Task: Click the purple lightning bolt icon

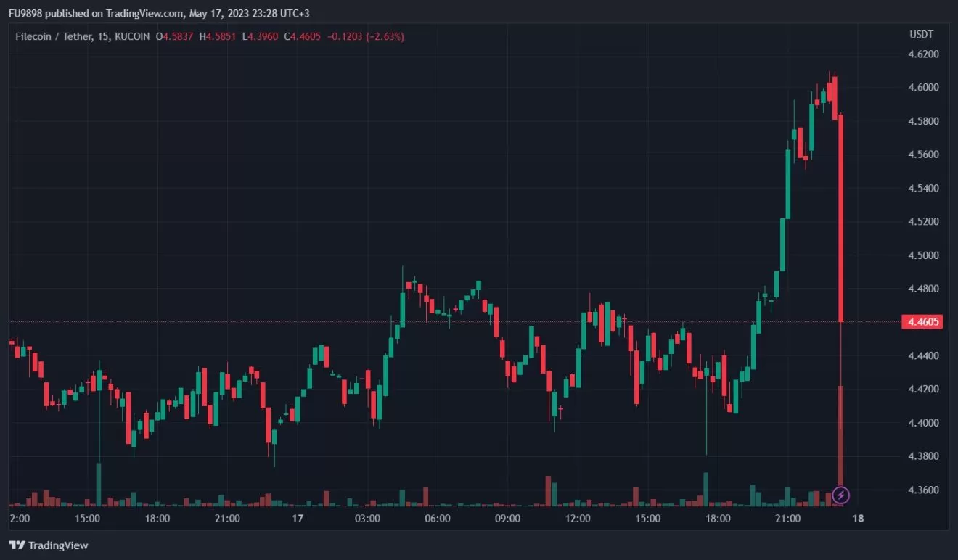Action: (840, 495)
